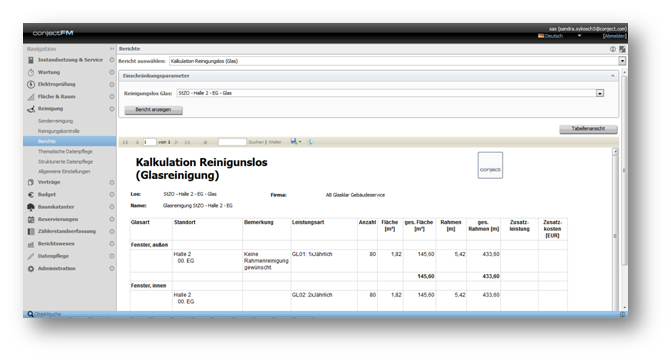Click the Fenster, außen group row
Viewport: 671px width, 361px height.
[349, 245]
